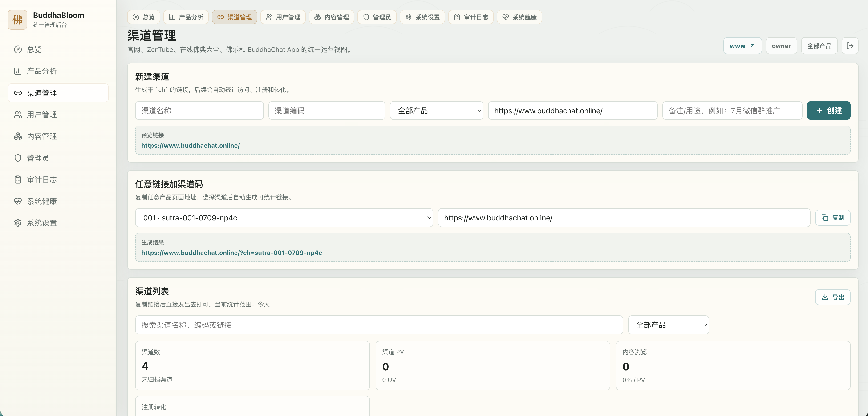Switch to the 总览 top tab
Image resolution: width=868 pixels, height=416 pixels.
(144, 17)
